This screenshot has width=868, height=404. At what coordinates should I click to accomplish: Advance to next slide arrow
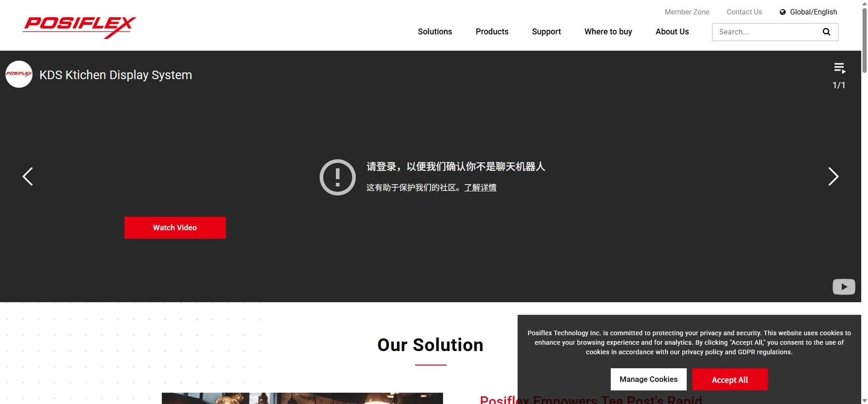[x=833, y=176]
